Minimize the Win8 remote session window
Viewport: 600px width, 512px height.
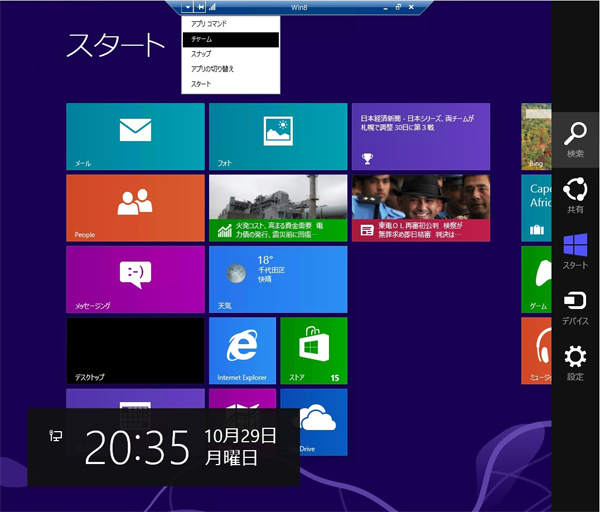(386, 7)
